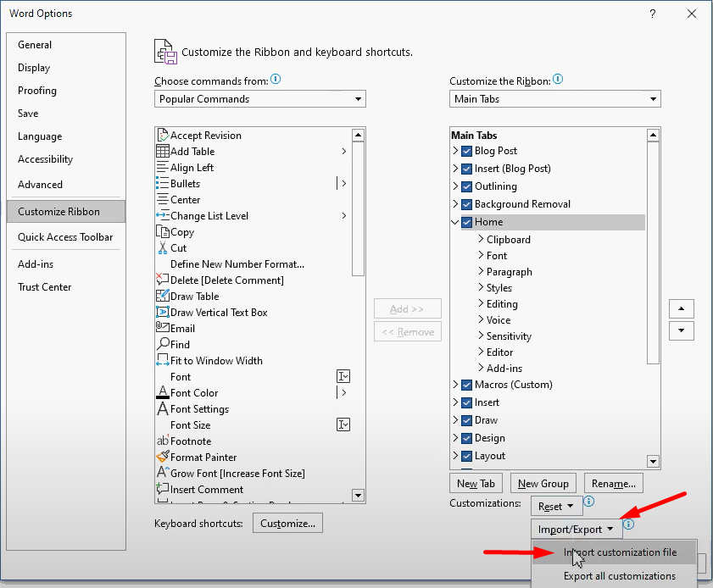Open the Import/Export dropdown
713x588 pixels.
(576, 529)
